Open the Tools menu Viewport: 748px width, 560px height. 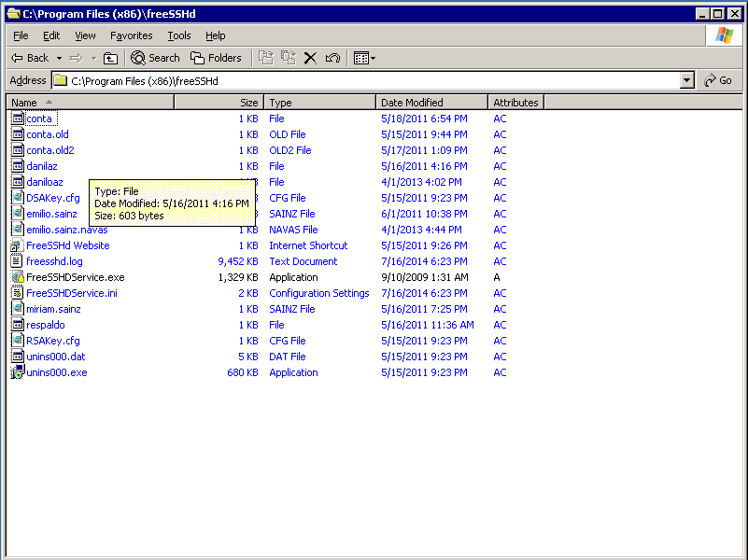(179, 35)
